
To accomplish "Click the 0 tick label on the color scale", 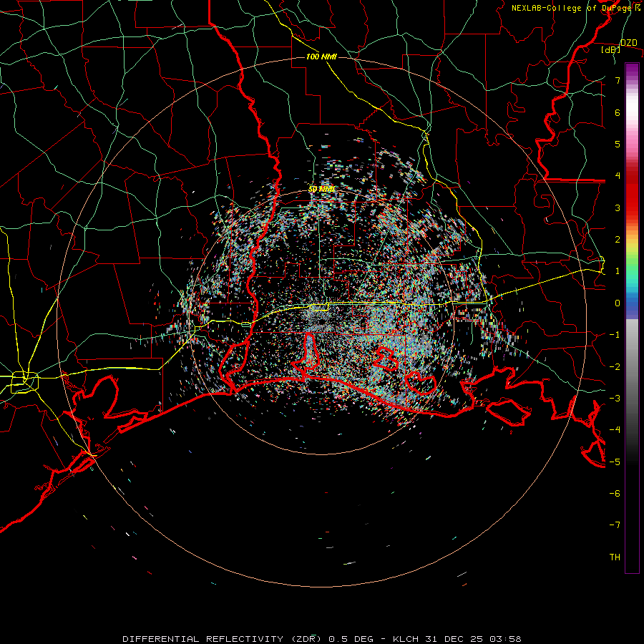I will (x=618, y=303).
